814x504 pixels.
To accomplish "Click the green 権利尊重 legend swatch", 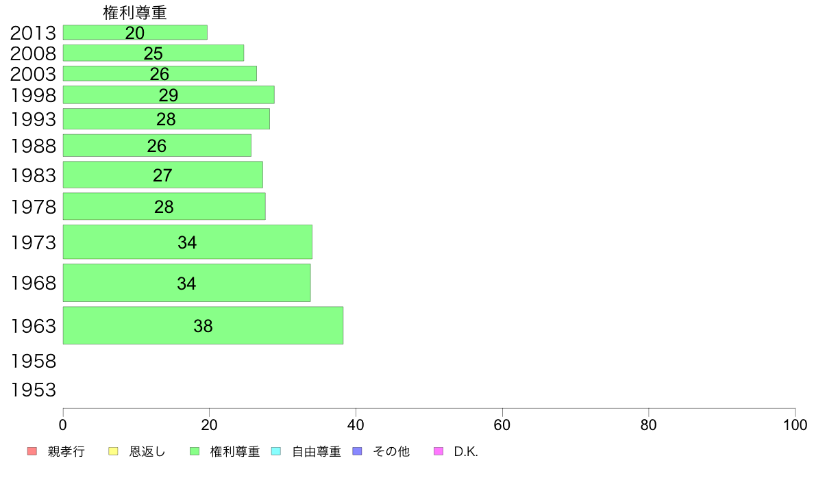I will (195, 451).
